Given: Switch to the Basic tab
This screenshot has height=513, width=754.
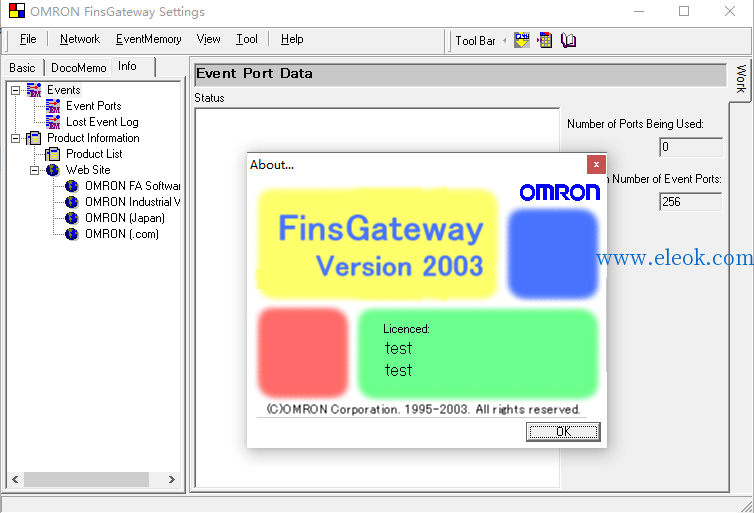Looking at the screenshot, I should coord(22,68).
